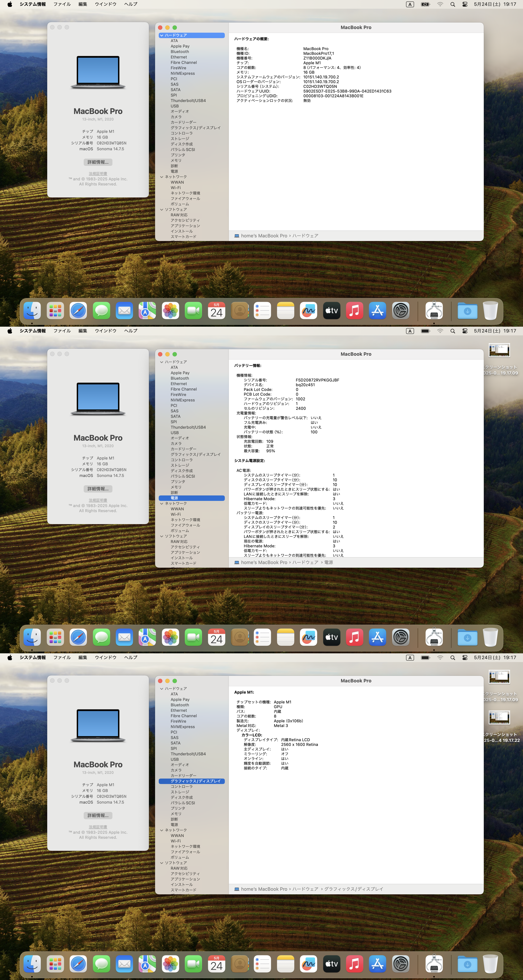Open システム情報 menu above the graphics/display window
This screenshot has height=980, width=523.
[x=33, y=657]
